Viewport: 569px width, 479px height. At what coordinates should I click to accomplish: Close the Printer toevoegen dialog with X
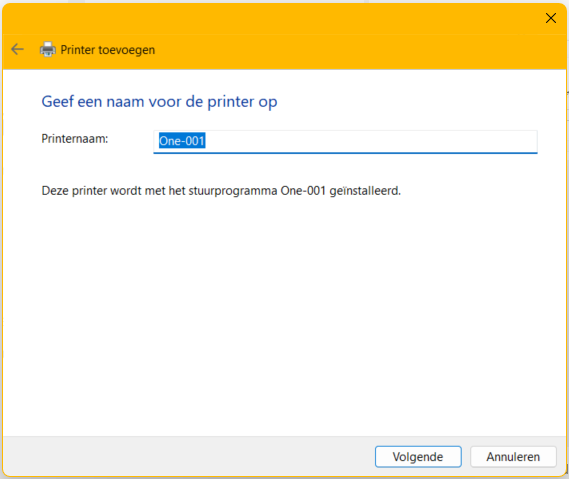(551, 18)
